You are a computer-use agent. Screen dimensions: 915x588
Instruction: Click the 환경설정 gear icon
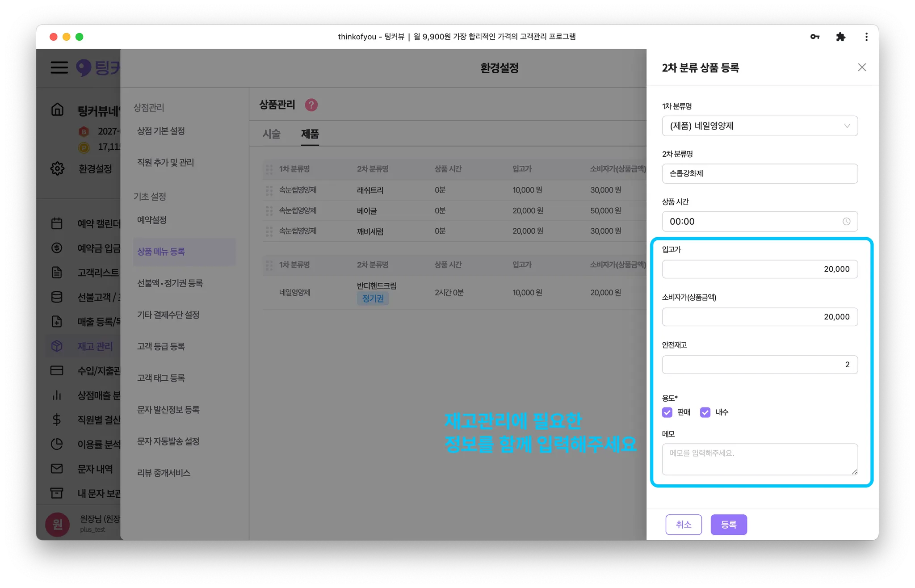[x=57, y=168]
